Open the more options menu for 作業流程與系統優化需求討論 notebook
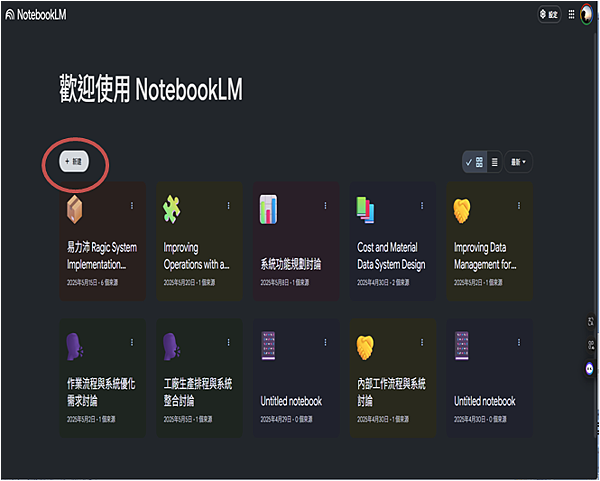The height and width of the screenshot is (481, 600). point(132,342)
